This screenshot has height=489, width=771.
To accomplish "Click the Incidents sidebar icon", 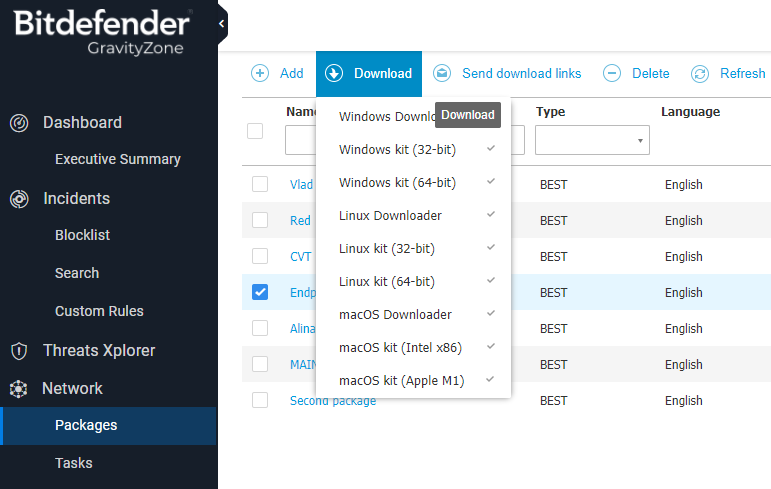I will [x=19, y=199].
